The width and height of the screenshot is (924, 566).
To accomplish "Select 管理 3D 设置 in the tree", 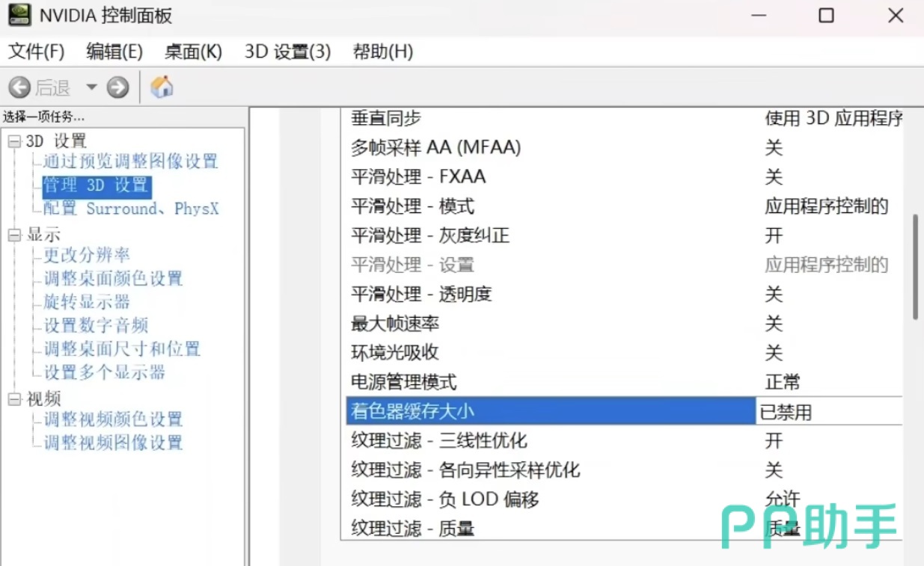I will [97, 185].
